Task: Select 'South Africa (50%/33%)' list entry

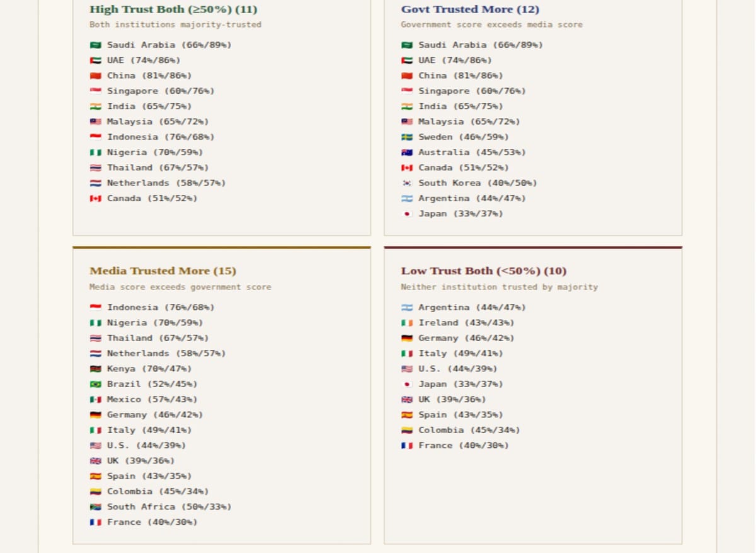Action: coord(169,507)
